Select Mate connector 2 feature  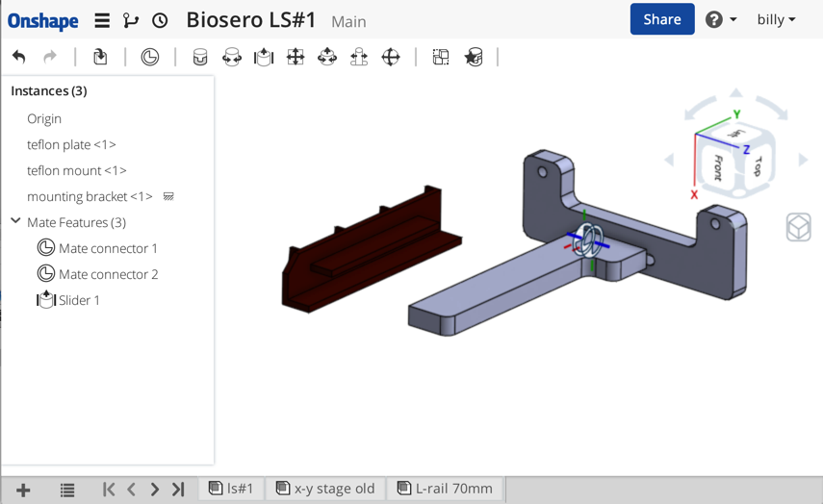pyautogui.click(x=97, y=274)
